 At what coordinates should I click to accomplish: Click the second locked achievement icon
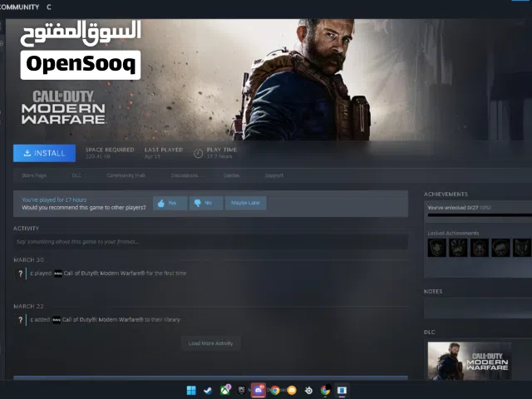(458, 248)
